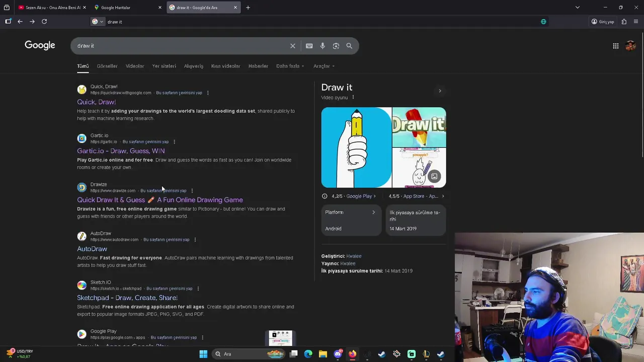
Task: Open the Draw it knowledge panel options menu
Action: 353,98
